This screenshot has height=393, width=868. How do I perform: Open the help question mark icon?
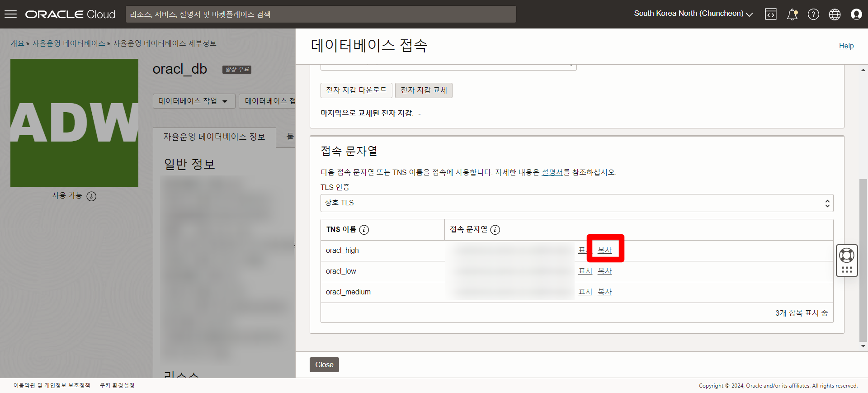click(813, 14)
